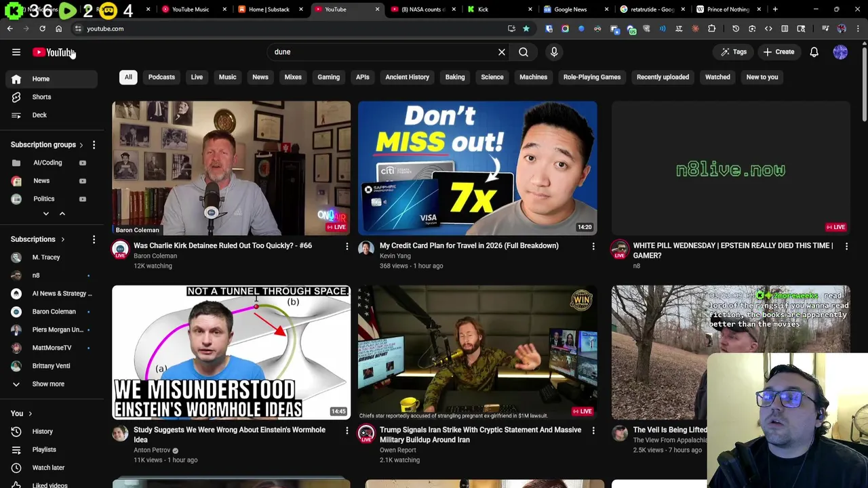Select the Live filter chip
The height and width of the screenshot is (488, 868).
[197, 77]
